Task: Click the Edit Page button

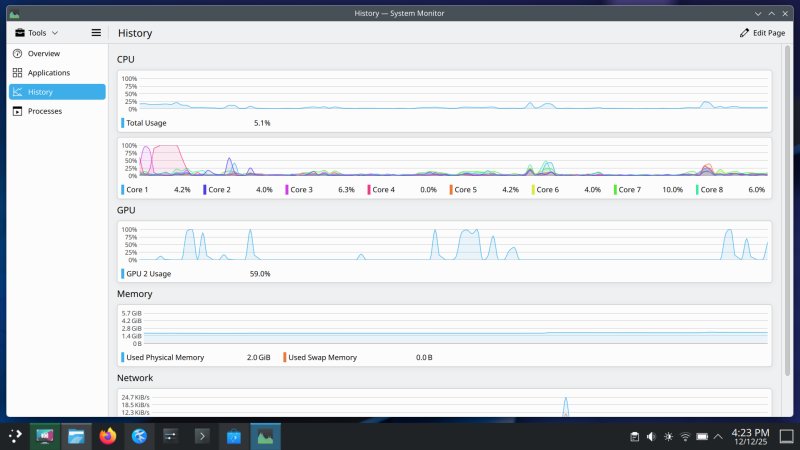Action: [x=762, y=33]
